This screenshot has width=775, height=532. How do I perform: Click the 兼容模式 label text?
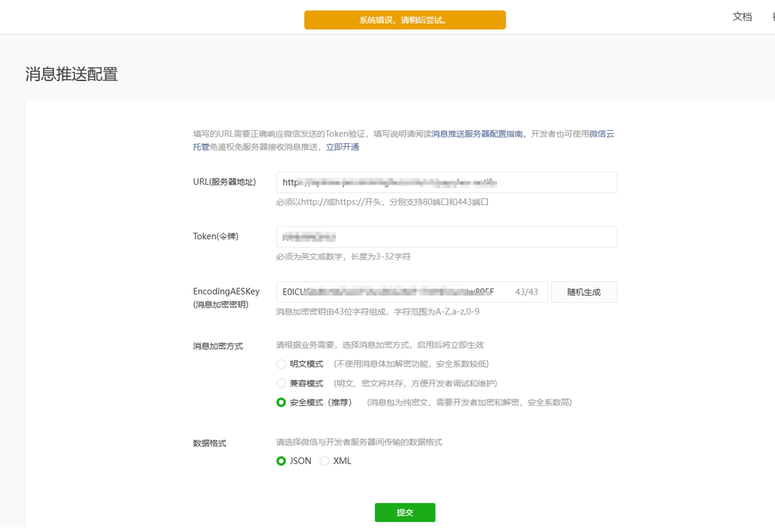tap(306, 383)
